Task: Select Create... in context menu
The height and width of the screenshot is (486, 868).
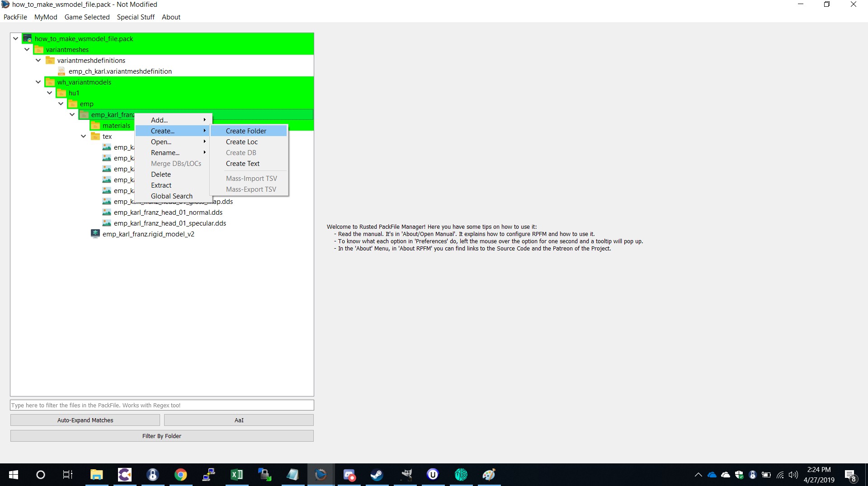Action: point(173,131)
